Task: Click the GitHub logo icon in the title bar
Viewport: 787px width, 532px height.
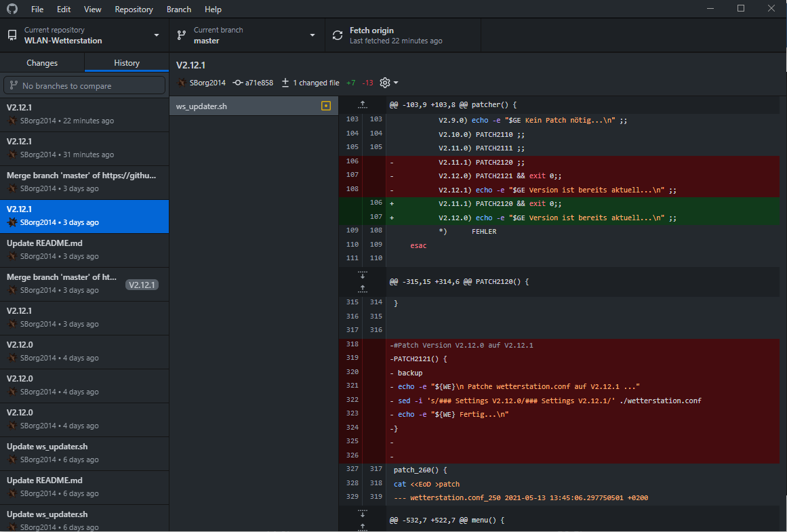Action: point(12,9)
